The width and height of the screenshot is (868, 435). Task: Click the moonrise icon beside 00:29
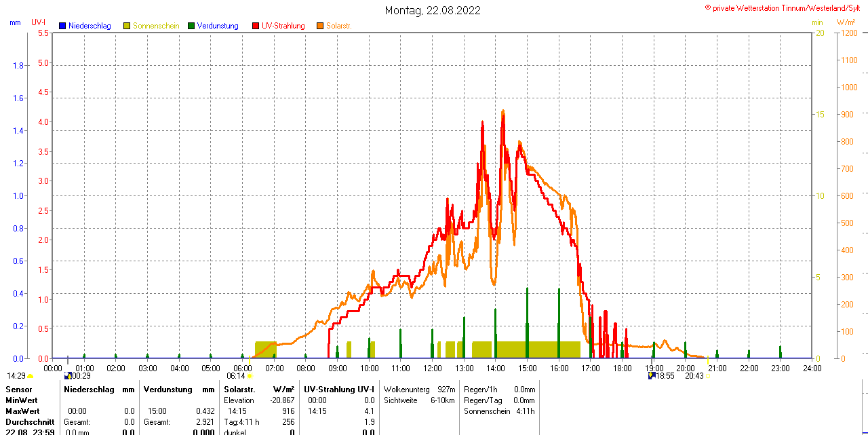pyautogui.click(x=67, y=376)
